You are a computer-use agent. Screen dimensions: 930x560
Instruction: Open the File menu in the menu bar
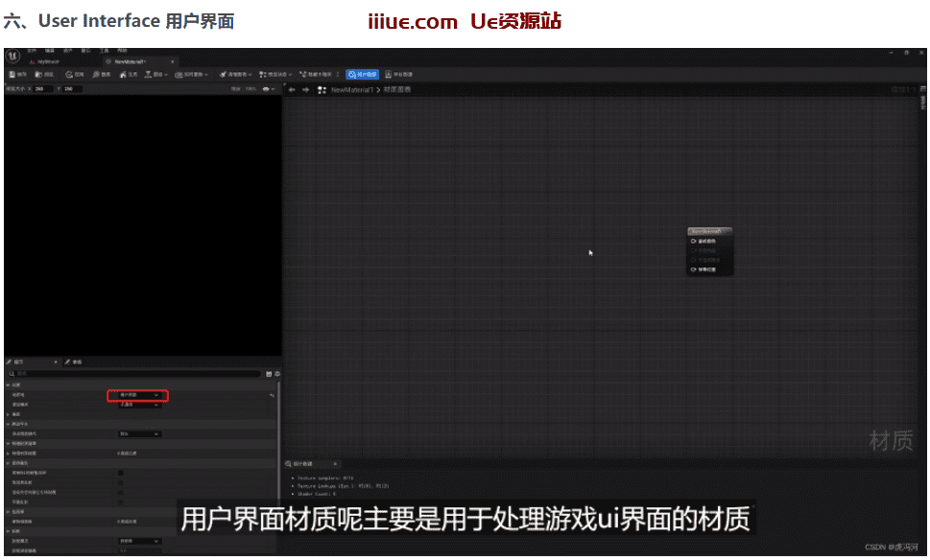pyautogui.click(x=32, y=50)
